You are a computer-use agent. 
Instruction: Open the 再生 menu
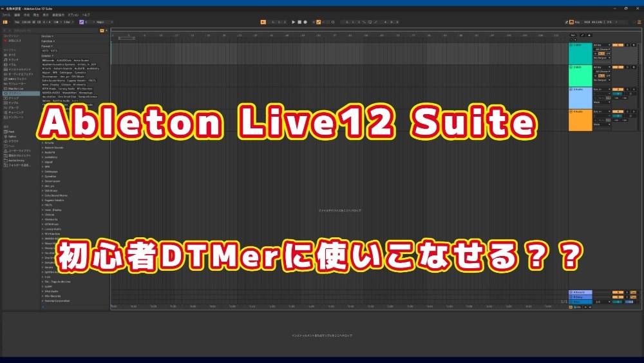click(x=36, y=15)
